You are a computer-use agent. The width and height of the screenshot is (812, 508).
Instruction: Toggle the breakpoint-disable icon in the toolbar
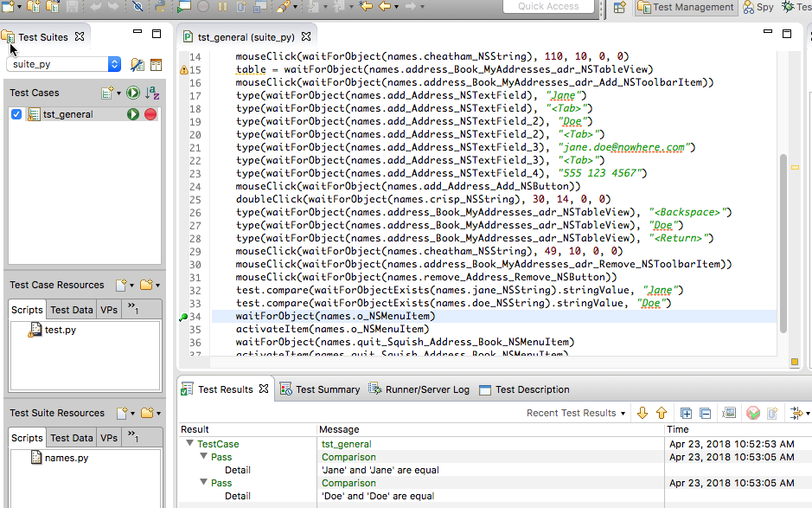coord(137,8)
